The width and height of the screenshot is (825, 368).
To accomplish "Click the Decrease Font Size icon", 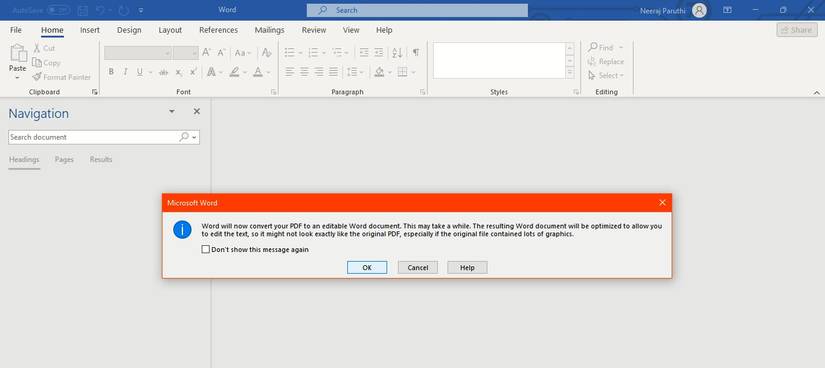I will pos(222,53).
